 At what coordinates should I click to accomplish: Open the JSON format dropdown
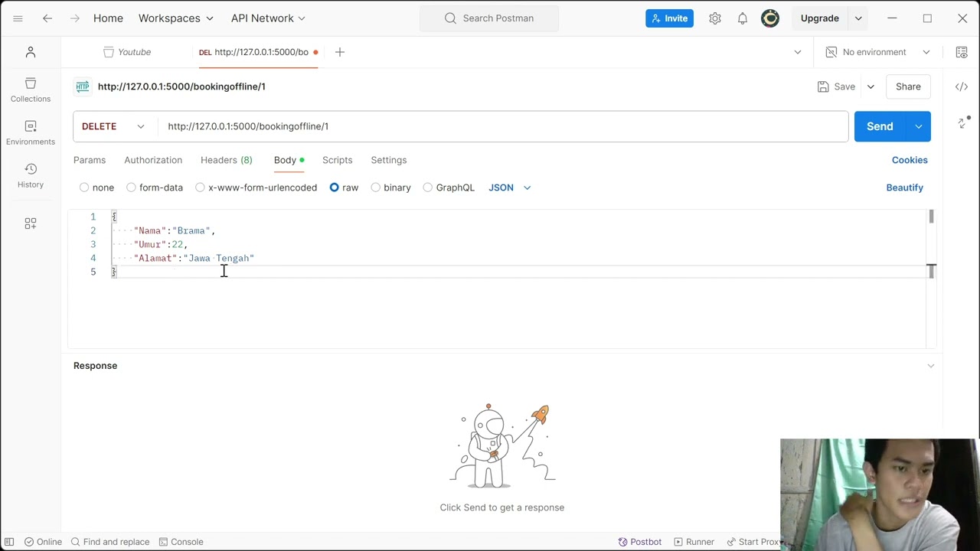(510, 187)
